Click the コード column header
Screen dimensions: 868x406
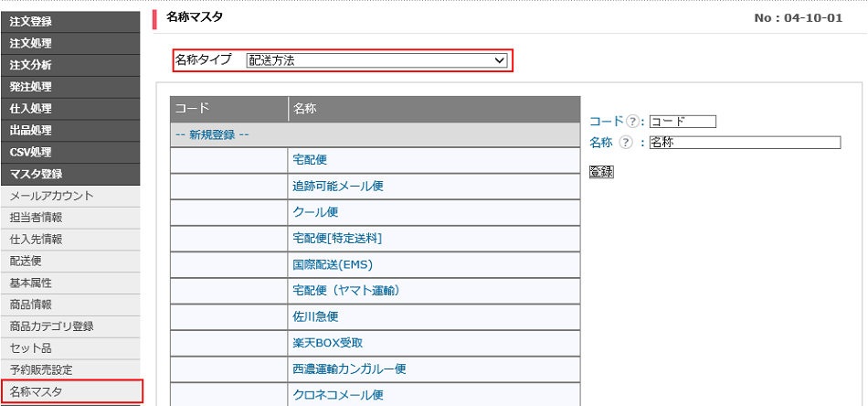tap(229, 109)
